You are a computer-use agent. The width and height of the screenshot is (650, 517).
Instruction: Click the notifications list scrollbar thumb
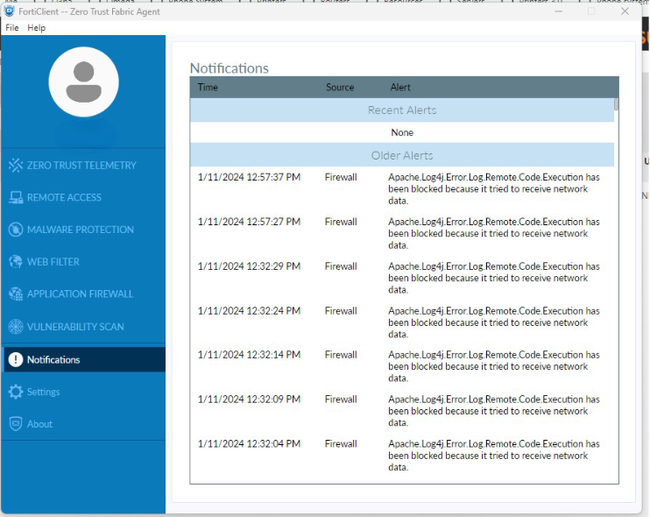(x=616, y=104)
